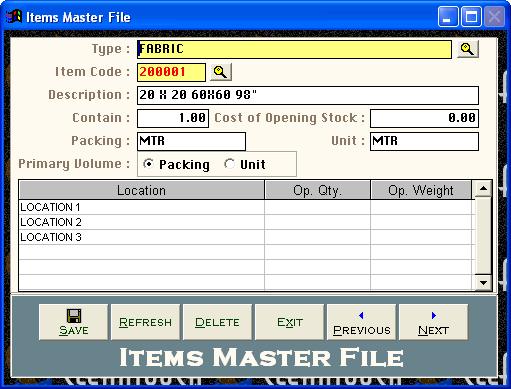511x389 pixels.
Task: Click the Op. Qty. column header
Action: coord(317,190)
